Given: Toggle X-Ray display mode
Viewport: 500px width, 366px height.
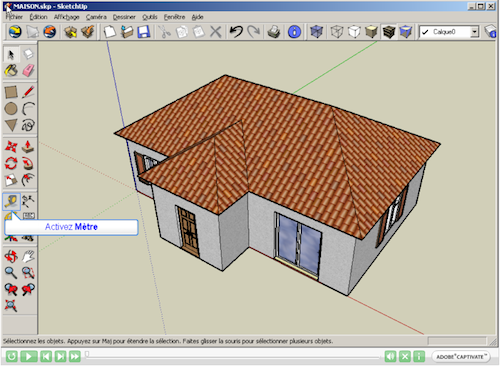Looking at the screenshot, I should pyautogui.click(x=316, y=32).
